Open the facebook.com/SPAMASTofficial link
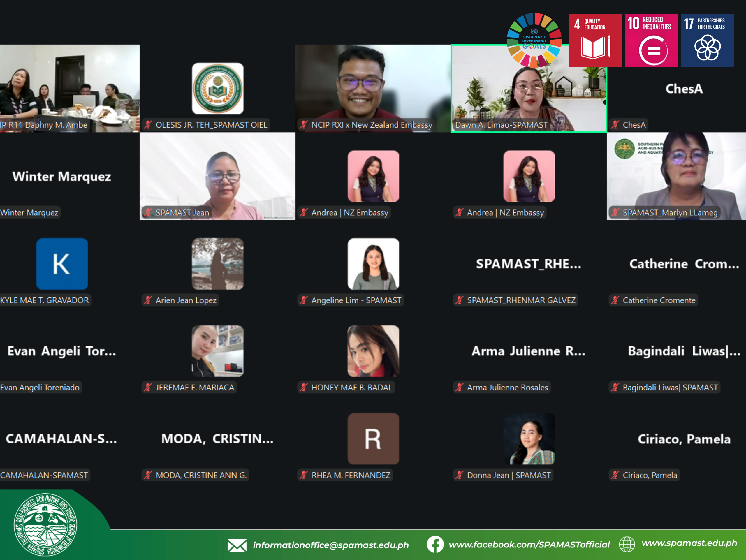Viewport: 746px width, 560px height. click(529, 544)
